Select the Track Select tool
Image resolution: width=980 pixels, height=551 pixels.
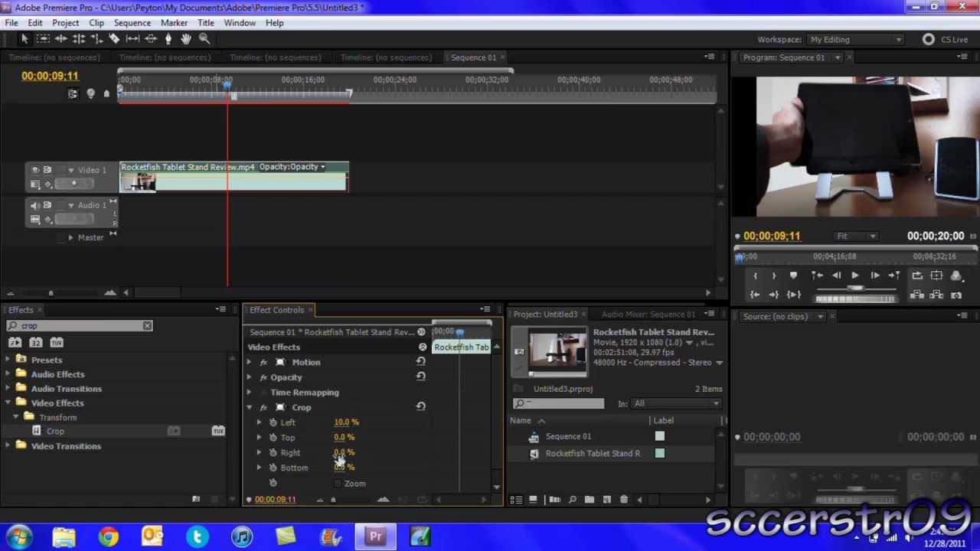(x=43, y=38)
